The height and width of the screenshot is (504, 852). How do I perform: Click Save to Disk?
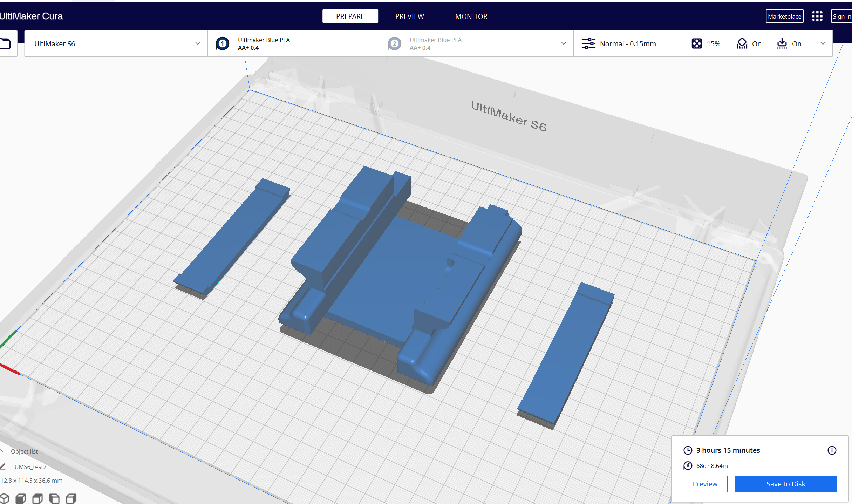pyautogui.click(x=786, y=484)
